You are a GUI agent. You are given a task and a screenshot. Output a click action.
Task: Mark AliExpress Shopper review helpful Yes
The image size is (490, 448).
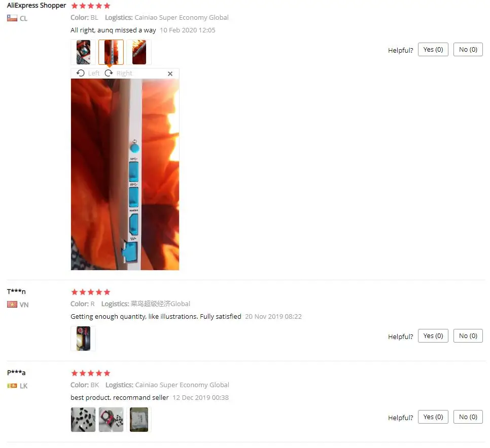433,49
